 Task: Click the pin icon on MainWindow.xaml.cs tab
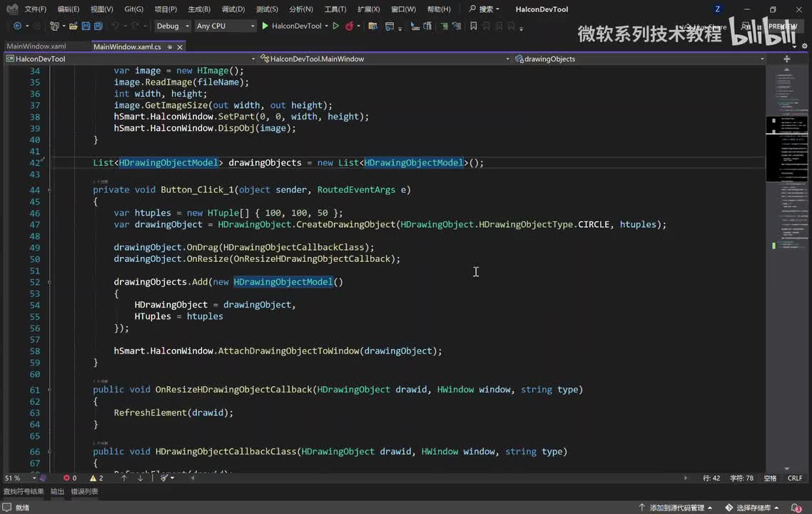[170, 46]
